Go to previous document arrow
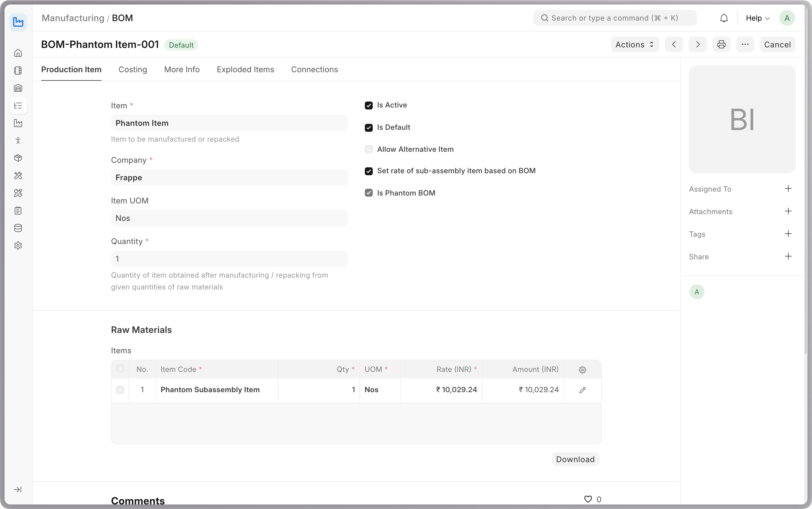The height and width of the screenshot is (509, 812). tap(674, 44)
